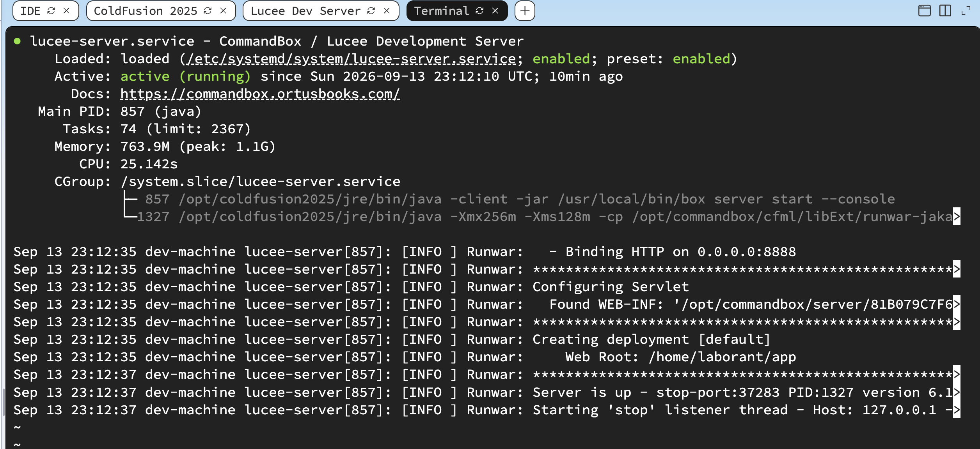Click the process 1327 java -Xmx256m line

[x=545, y=217]
